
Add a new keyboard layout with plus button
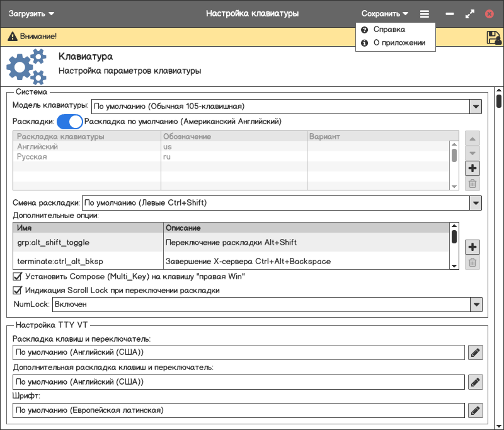(x=472, y=168)
